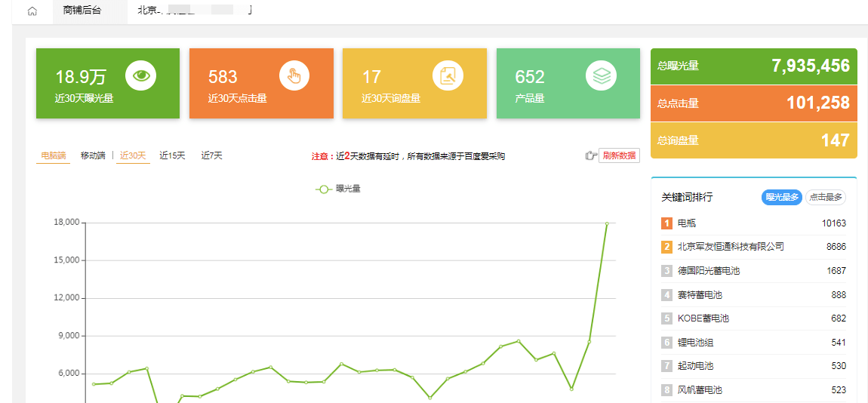The width and height of the screenshot is (868, 403).
Task: Click the layers icon on product count card
Action: pyautogui.click(x=601, y=75)
